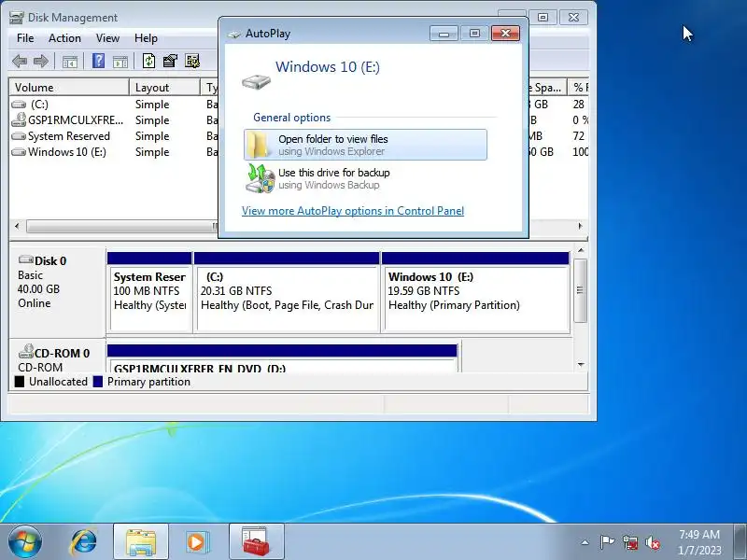
Task: Open the File menu
Action: pyautogui.click(x=25, y=38)
